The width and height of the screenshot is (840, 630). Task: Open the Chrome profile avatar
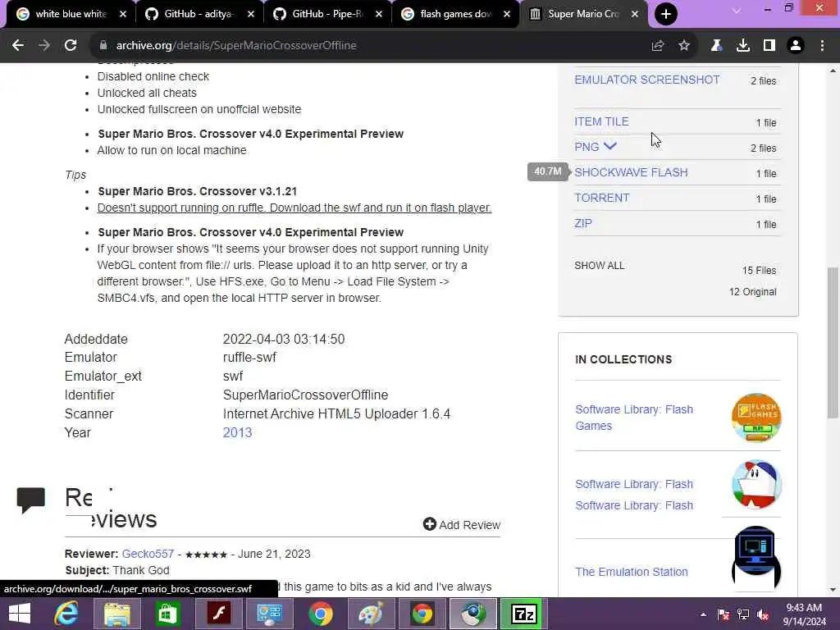coord(796,46)
